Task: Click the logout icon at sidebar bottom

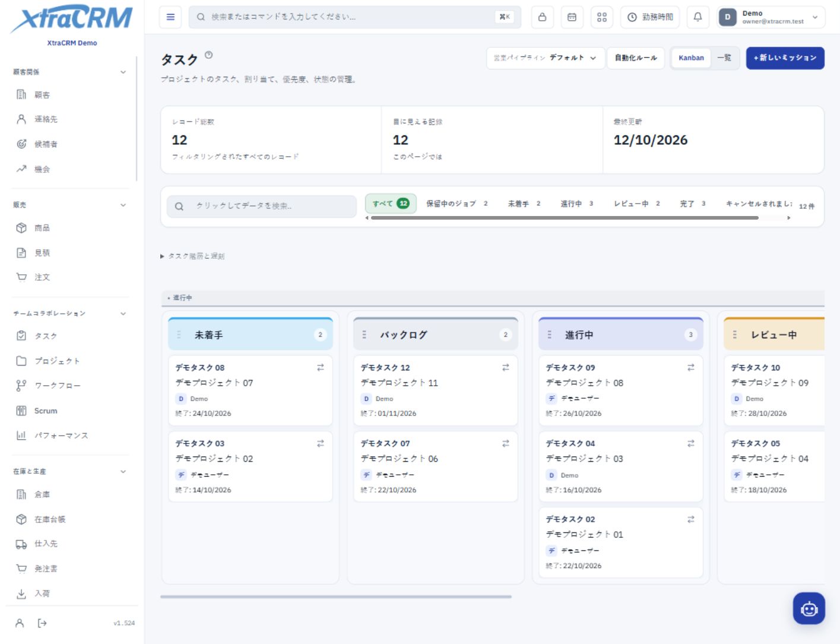Action: pyautogui.click(x=42, y=623)
